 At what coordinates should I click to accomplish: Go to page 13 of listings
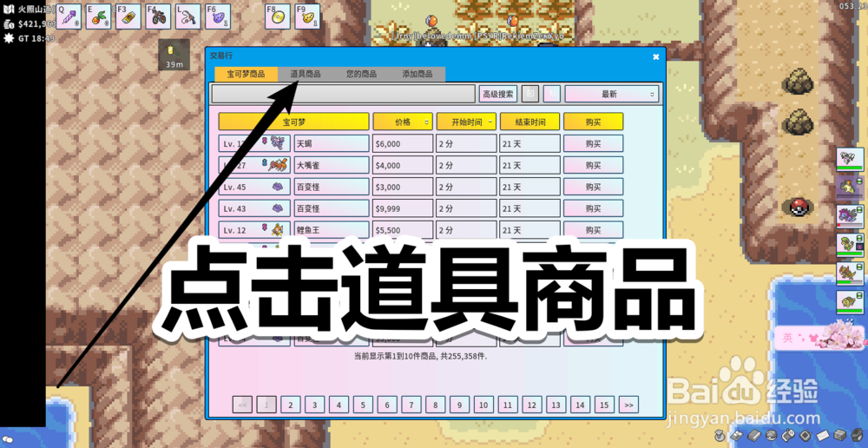[x=556, y=405]
